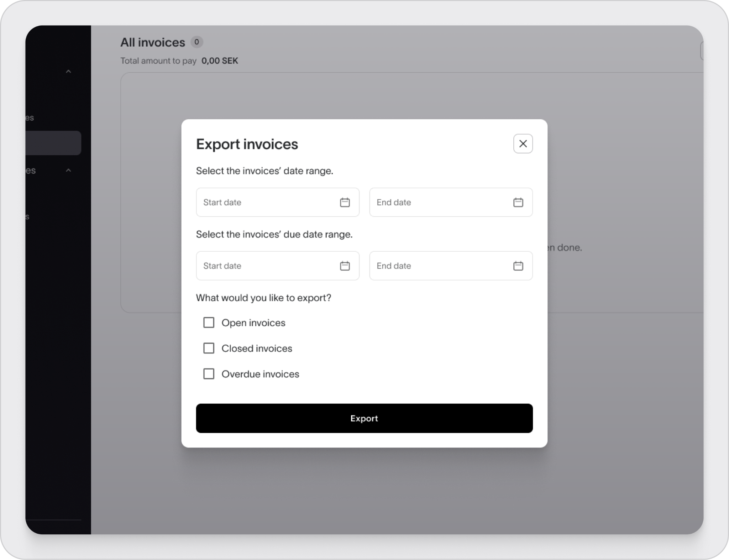This screenshot has width=729, height=560.
Task: Focus the invoice date Start date field
Action: coord(278,202)
